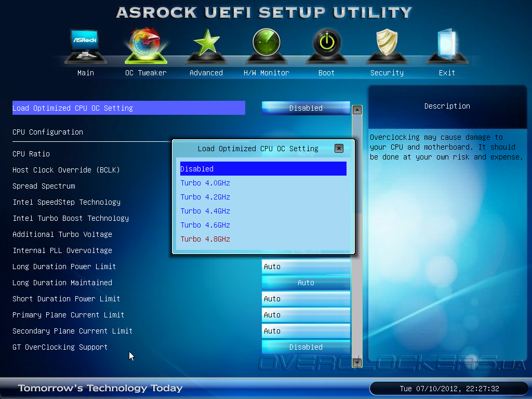
Task: Select the Spread Spectrum row
Action: pyautogui.click(x=44, y=186)
